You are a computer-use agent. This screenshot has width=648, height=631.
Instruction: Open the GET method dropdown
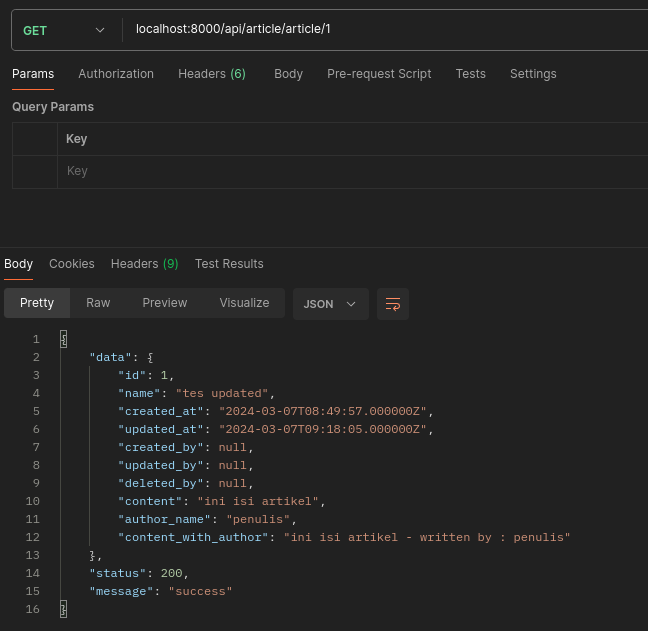(x=65, y=30)
